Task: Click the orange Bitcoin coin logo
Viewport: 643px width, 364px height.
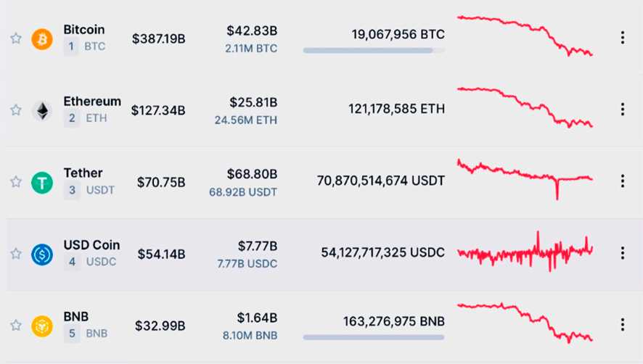Action: coord(42,38)
